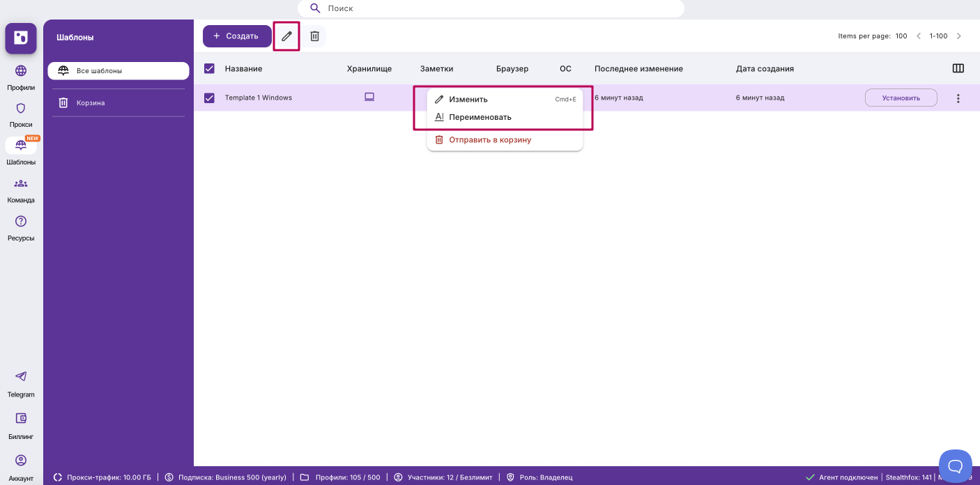Screen dimensions: 980x485
Task: Click the Браузер column header
Action: (512, 68)
